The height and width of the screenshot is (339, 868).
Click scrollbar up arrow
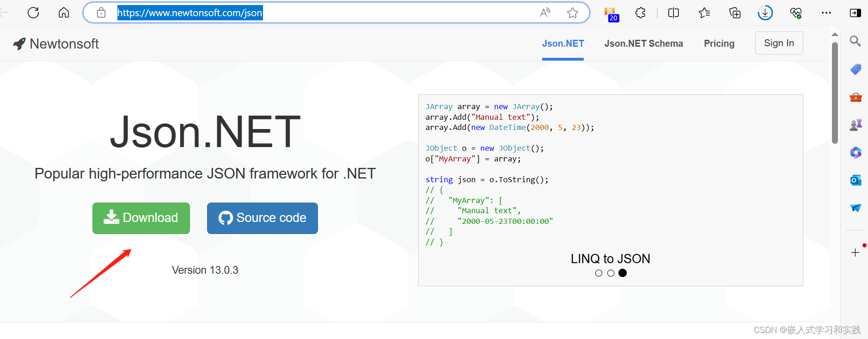835,34
